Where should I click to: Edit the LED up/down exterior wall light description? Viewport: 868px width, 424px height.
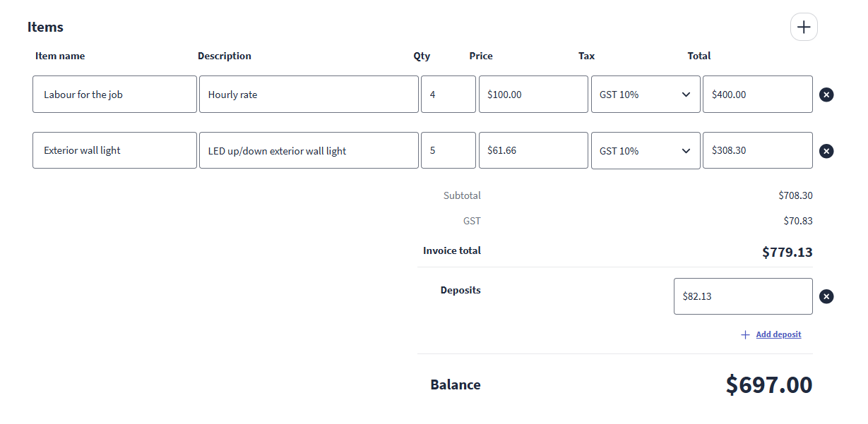click(309, 150)
